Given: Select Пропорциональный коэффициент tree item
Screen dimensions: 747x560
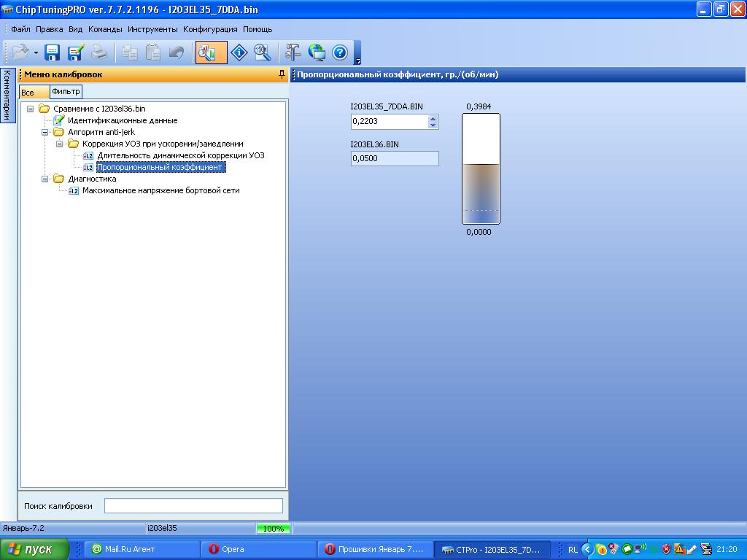Looking at the screenshot, I should point(160,167).
